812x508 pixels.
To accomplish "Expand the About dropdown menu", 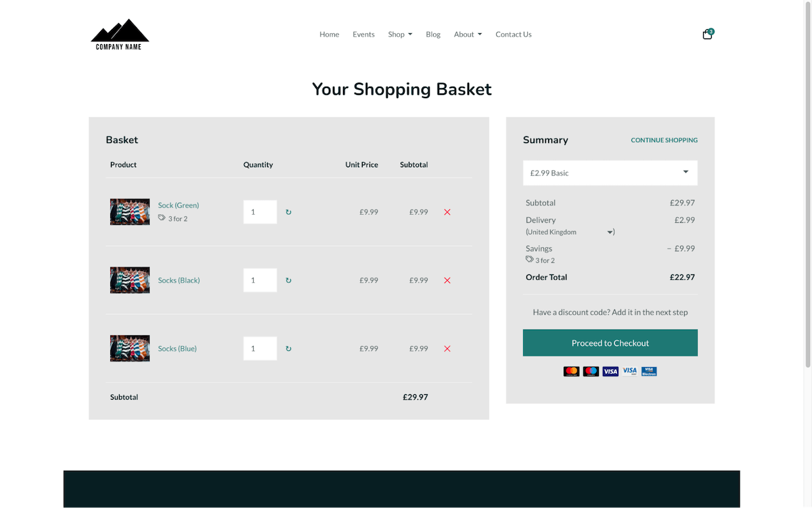I will (468, 34).
